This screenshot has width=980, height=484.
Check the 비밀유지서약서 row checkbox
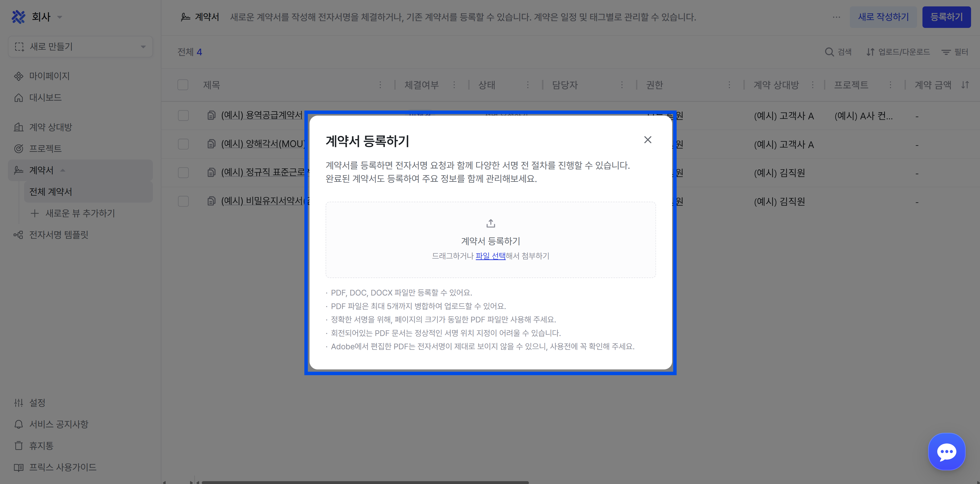tap(183, 201)
